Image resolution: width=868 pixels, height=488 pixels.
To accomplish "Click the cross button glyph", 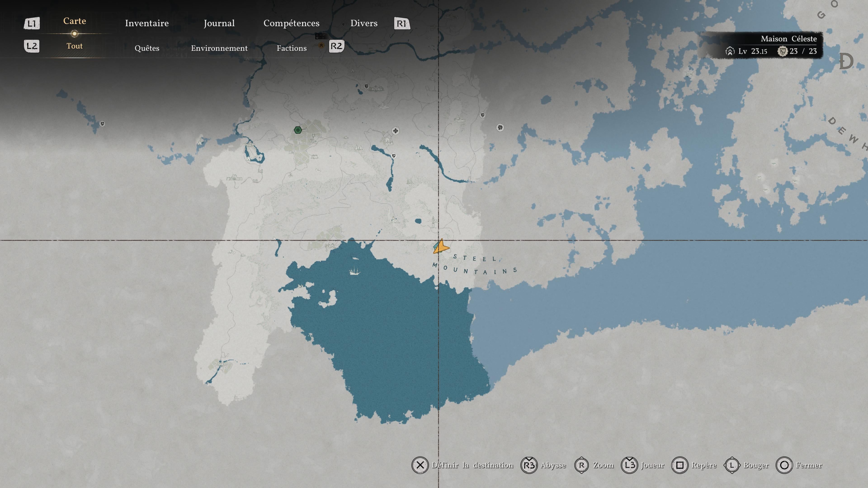I will coord(420,465).
